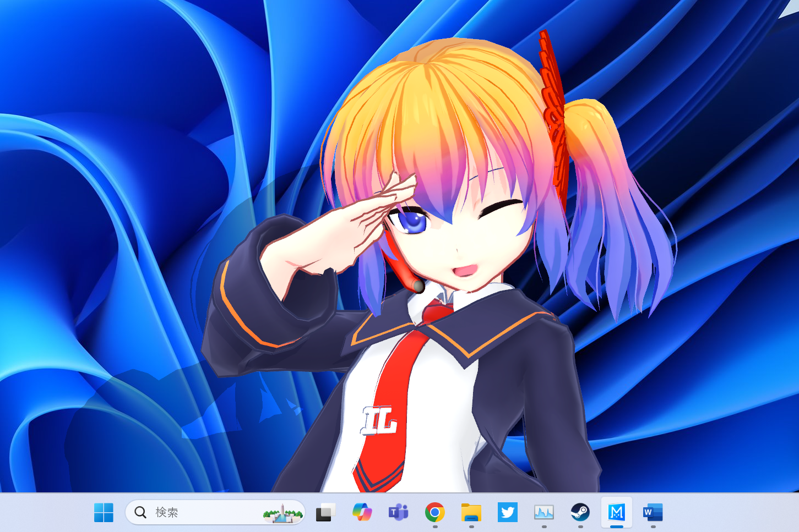Switch to Google Chrome in the taskbar

point(434,512)
